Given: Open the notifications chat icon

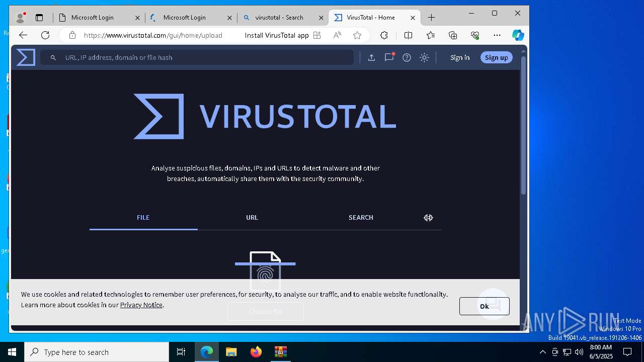Looking at the screenshot, I should (x=389, y=57).
